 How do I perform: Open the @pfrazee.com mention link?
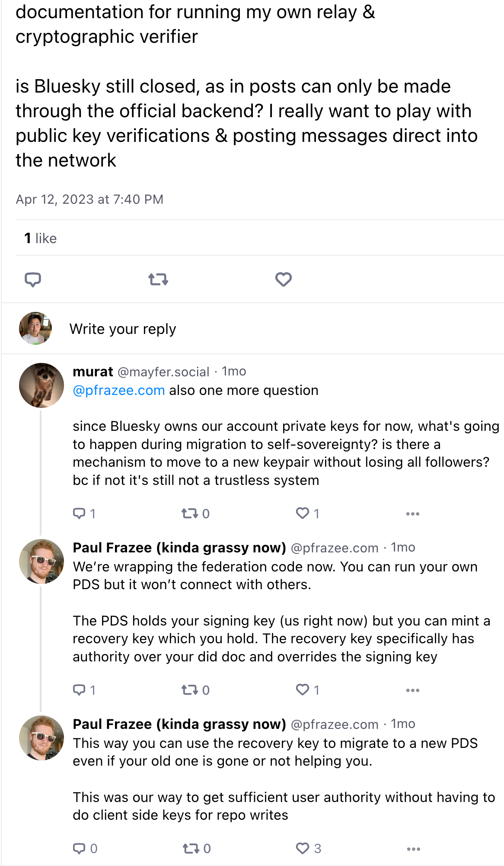(x=119, y=390)
